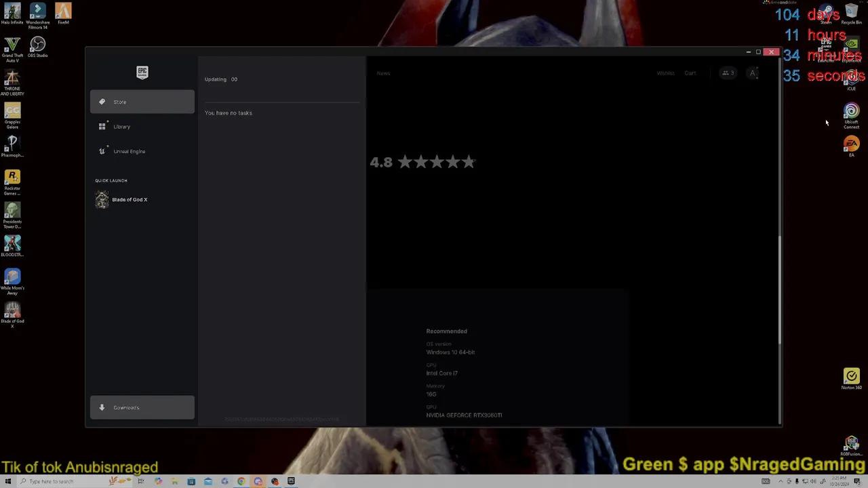Open EA app desktop shortcut
Viewport: 868px width, 488px height.
tap(851, 146)
